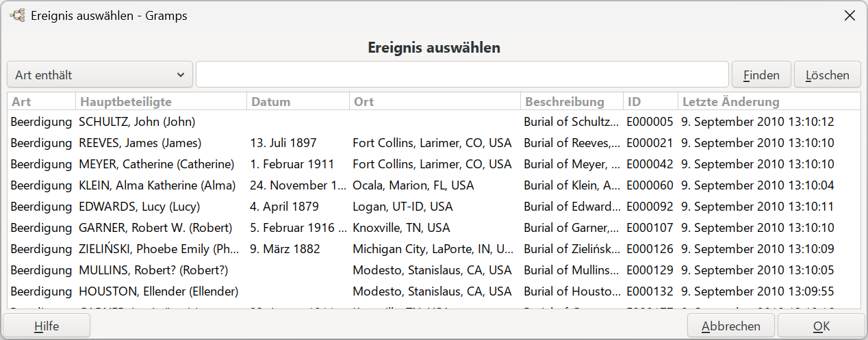868x340 pixels.
Task: Select EDWARDS, Lucy (Lucy) entry
Action: click(x=434, y=207)
